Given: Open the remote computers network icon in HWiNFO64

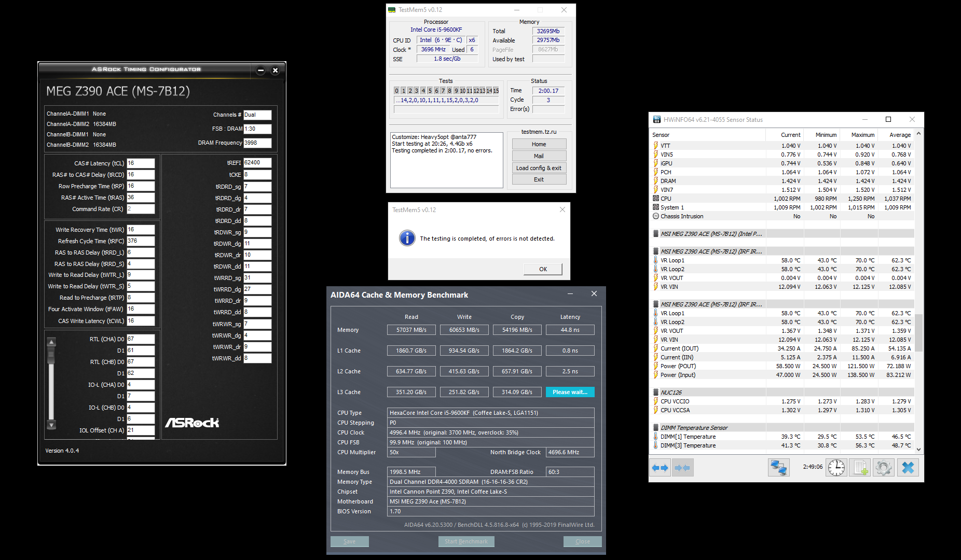Looking at the screenshot, I should coord(778,467).
